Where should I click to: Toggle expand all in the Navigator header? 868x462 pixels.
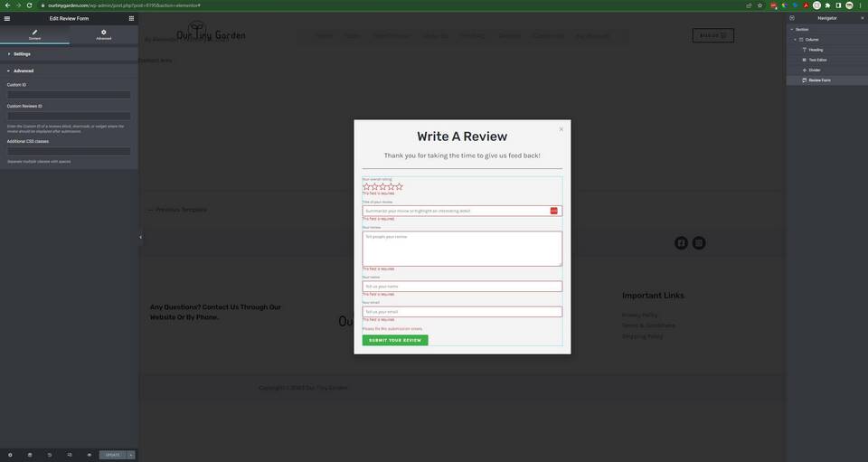click(792, 18)
